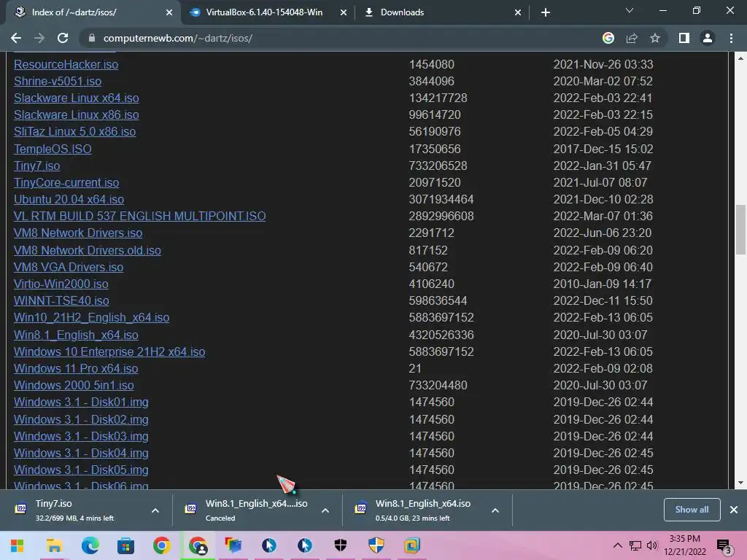Open the Windows Start menu
This screenshot has height=560, width=747.
[18, 545]
